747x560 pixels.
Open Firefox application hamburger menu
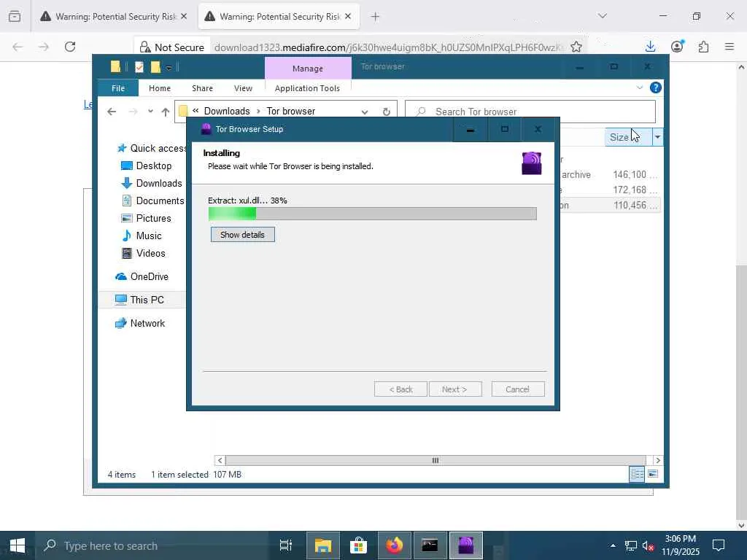[729, 47]
